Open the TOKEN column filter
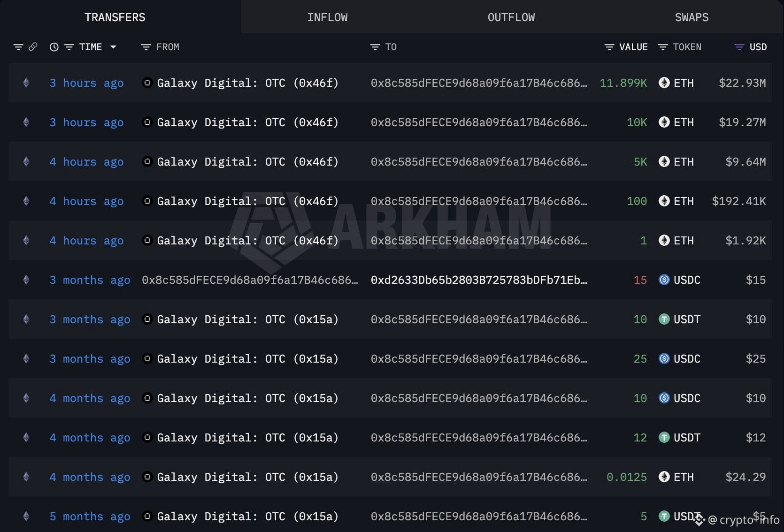 click(x=663, y=47)
